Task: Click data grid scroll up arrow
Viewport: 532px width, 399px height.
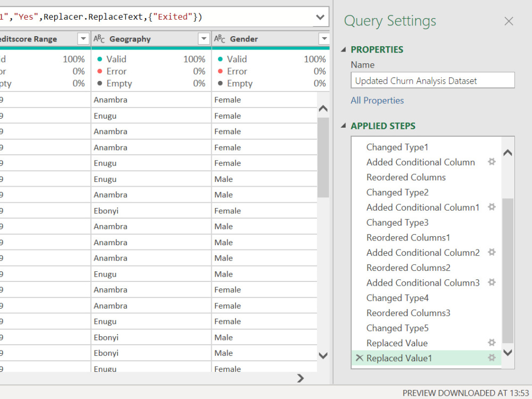Action: tap(323, 109)
